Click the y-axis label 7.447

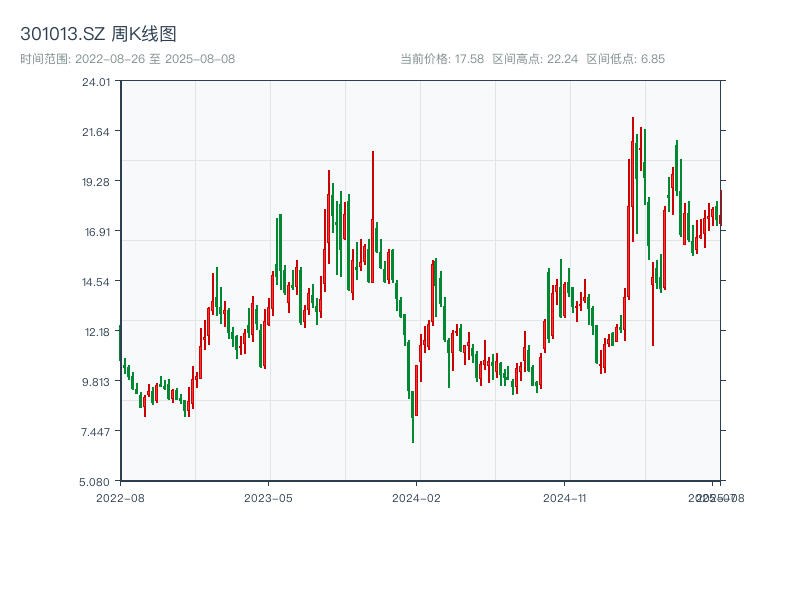tap(96, 432)
